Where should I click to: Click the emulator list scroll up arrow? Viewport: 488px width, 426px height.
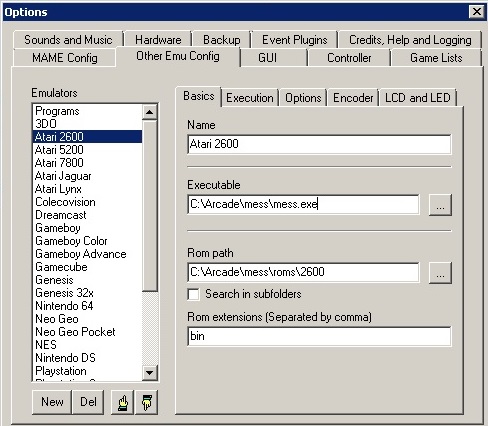click(x=150, y=112)
